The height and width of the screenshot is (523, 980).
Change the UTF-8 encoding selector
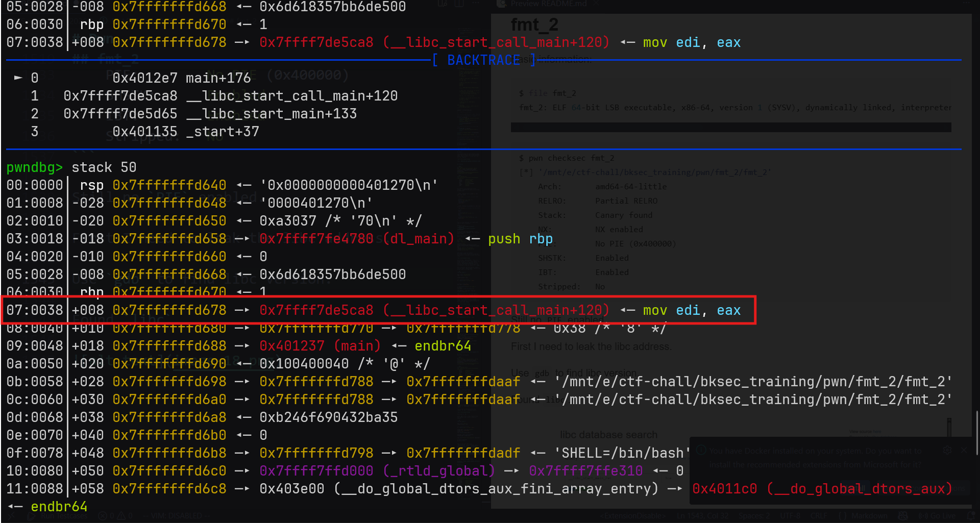(790, 516)
